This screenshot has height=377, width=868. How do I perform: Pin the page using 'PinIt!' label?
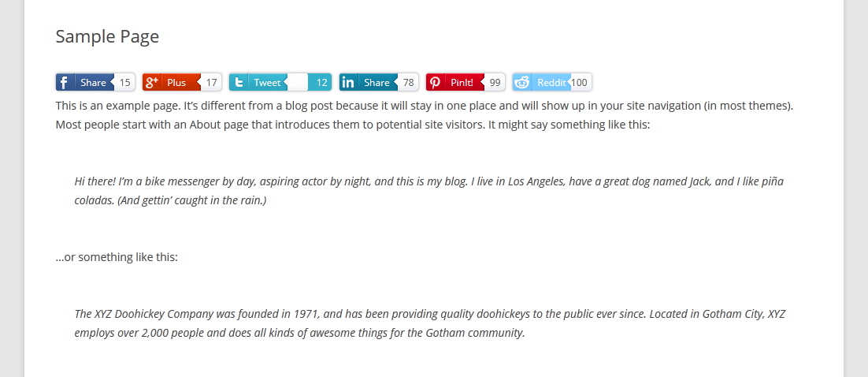pyautogui.click(x=462, y=83)
